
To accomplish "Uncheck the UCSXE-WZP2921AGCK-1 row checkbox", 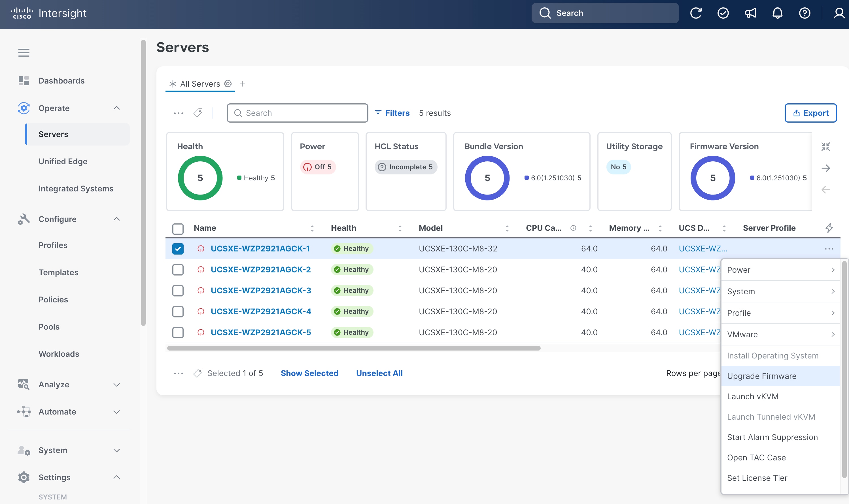I will [178, 249].
